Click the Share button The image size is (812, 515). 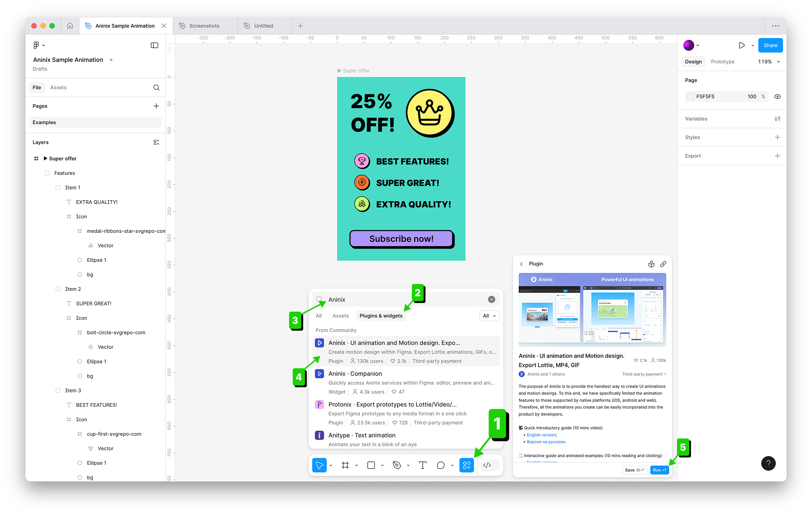point(770,45)
